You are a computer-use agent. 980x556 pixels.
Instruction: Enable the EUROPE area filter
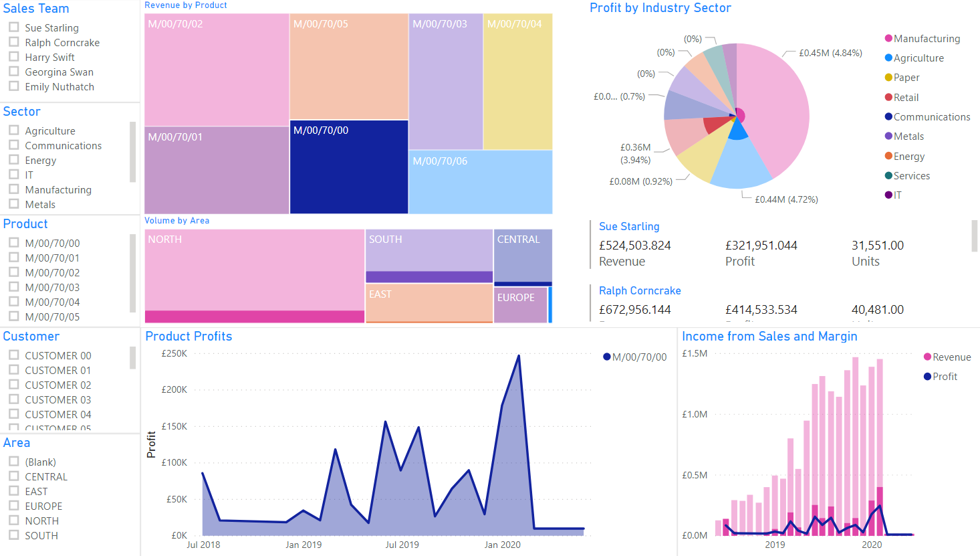click(13, 506)
